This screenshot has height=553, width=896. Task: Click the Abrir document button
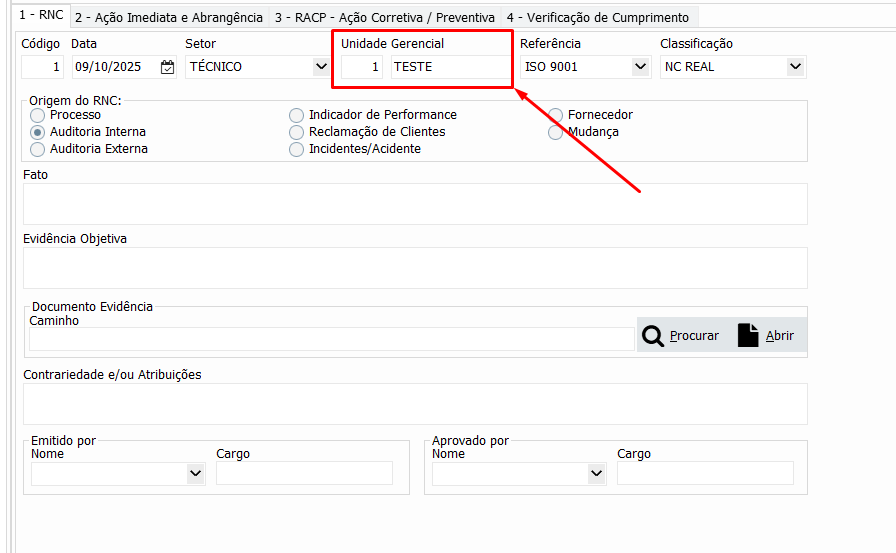[766, 335]
